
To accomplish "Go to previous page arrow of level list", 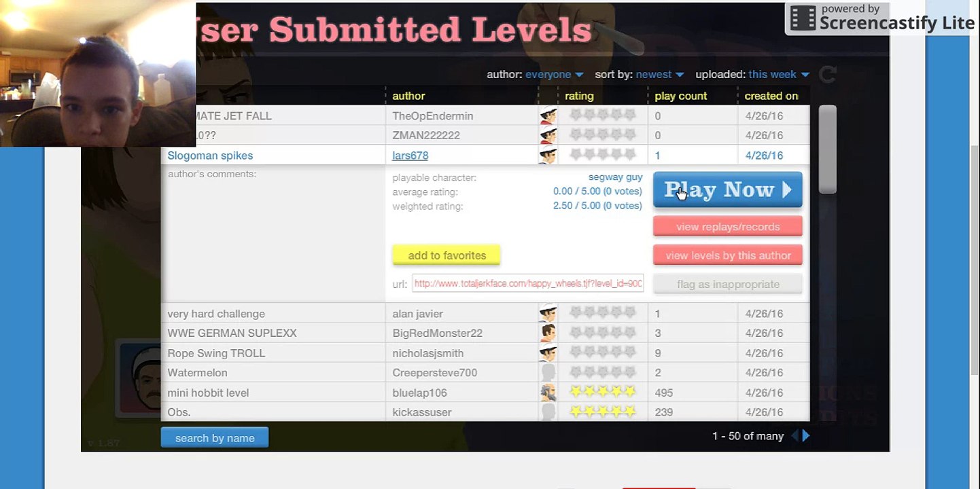I will pos(794,436).
